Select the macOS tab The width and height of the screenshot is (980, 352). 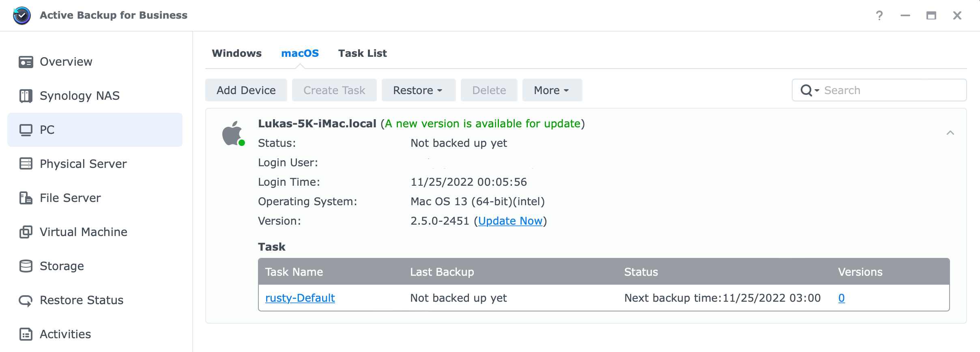(x=300, y=53)
